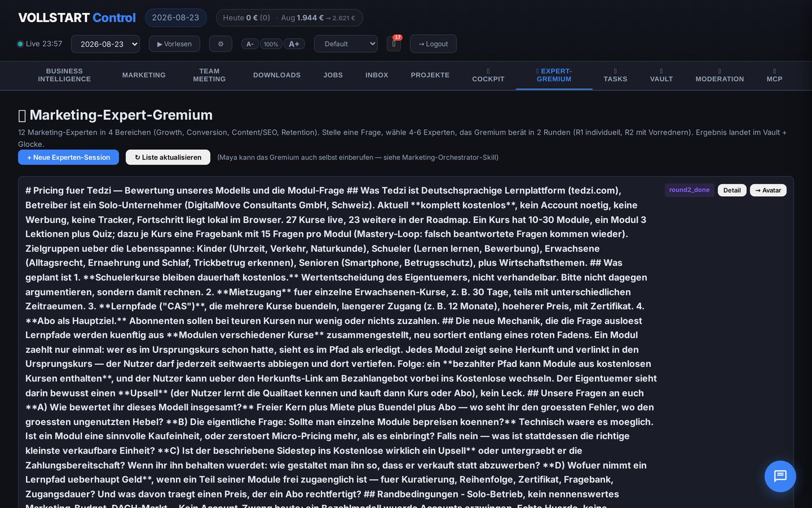812x508 pixels.
Task: Click the VOLLSTART Control logo
Action: (x=77, y=17)
